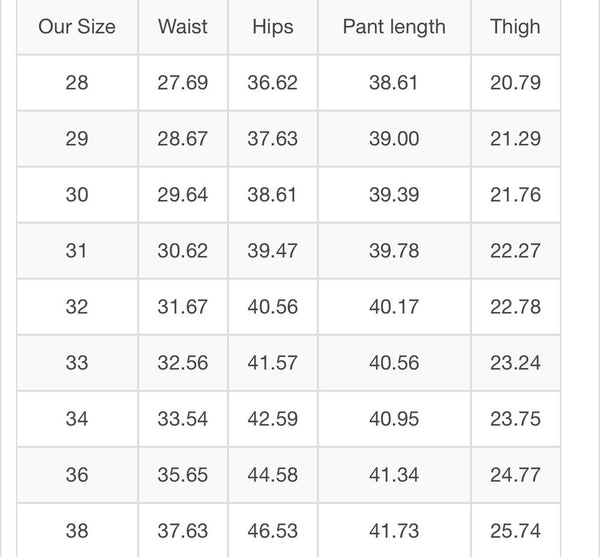Click waist value 35.65

(x=183, y=475)
